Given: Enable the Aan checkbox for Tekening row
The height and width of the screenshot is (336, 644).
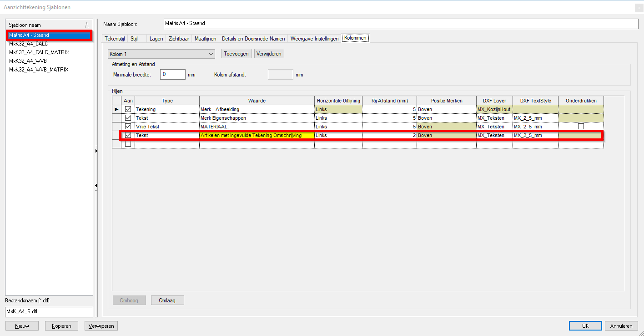Looking at the screenshot, I should (128, 109).
